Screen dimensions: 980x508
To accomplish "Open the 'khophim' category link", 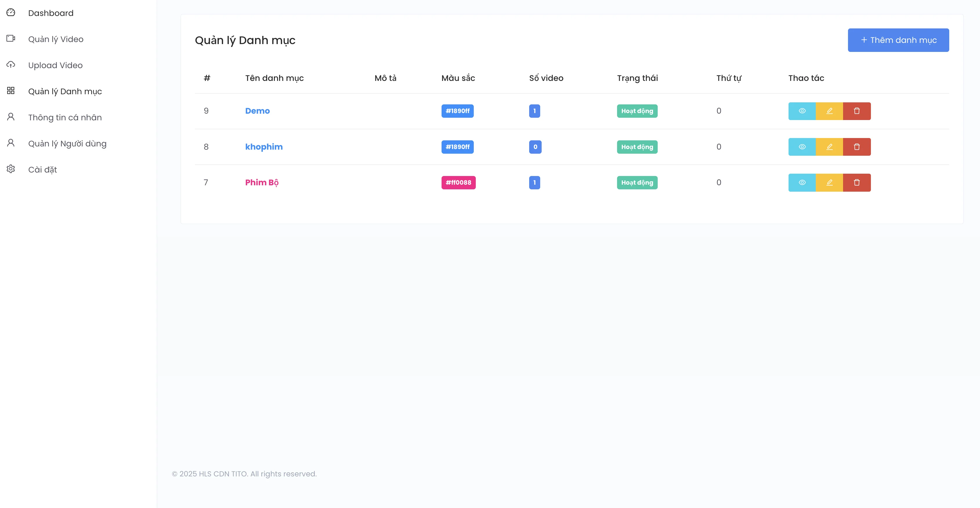I will [264, 147].
